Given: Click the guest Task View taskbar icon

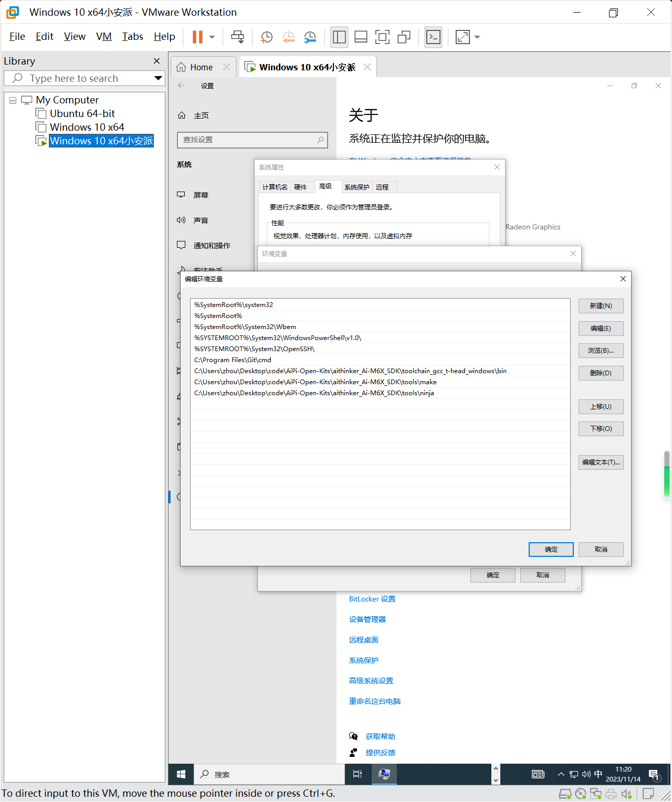Looking at the screenshot, I should (x=358, y=774).
